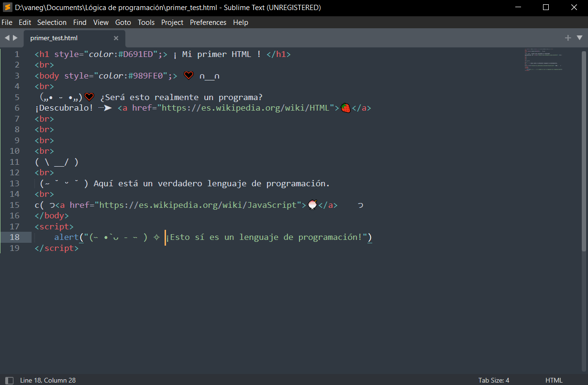Go to next tab with right arrow
This screenshot has width=588, height=385.
(x=15, y=38)
